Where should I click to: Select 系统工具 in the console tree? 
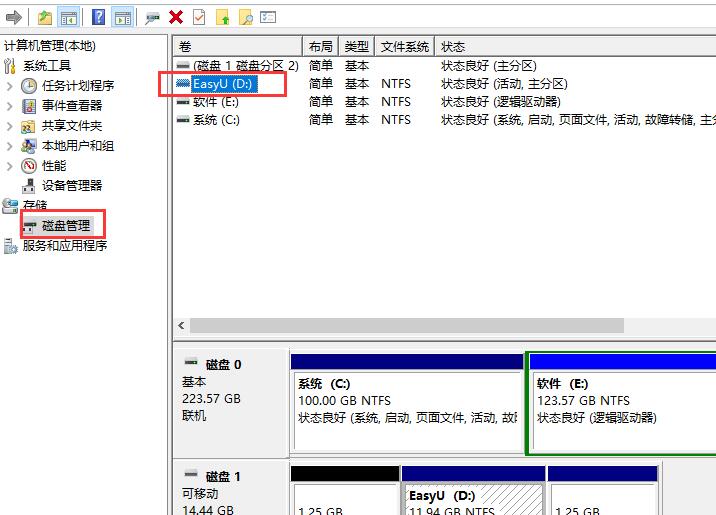pos(47,66)
